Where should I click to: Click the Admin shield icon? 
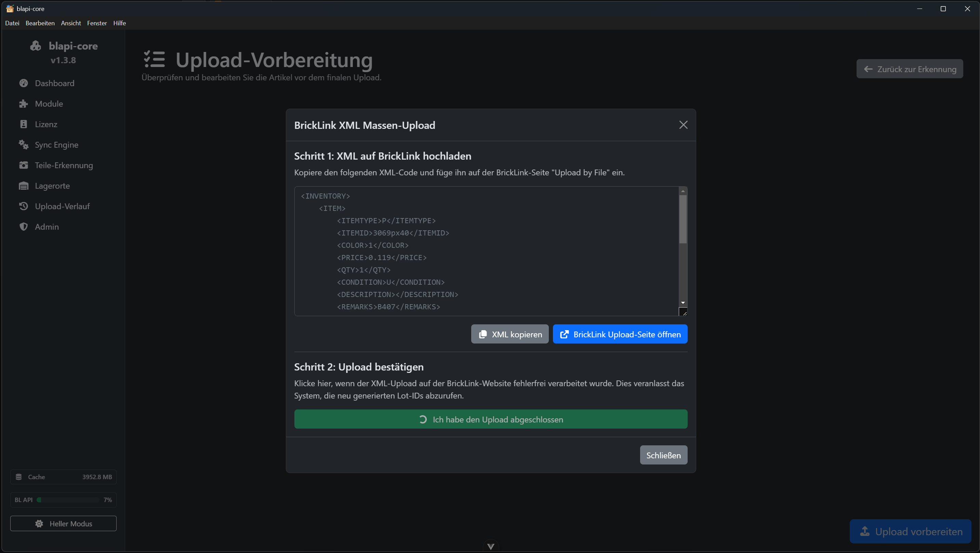tap(24, 227)
